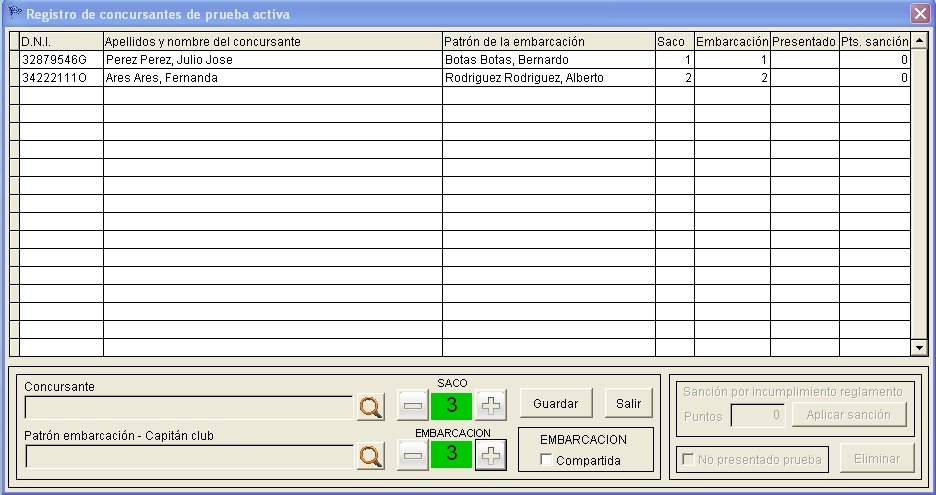Image resolution: width=936 pixels, height=495 pixels.
Task: Click the table's scroll down arrow
Action: [919, 347]
